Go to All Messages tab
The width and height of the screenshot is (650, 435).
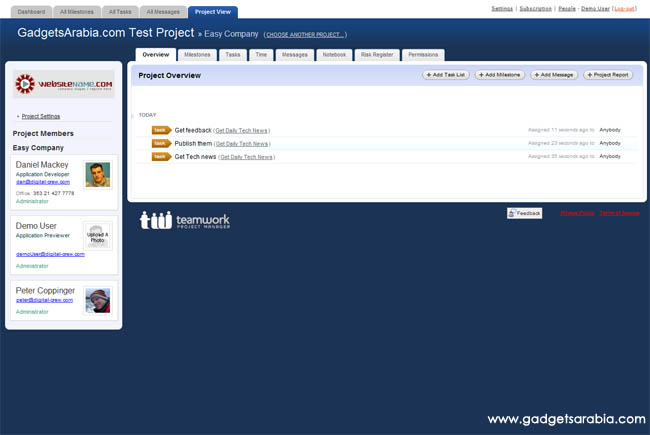[x=163, y=12]
